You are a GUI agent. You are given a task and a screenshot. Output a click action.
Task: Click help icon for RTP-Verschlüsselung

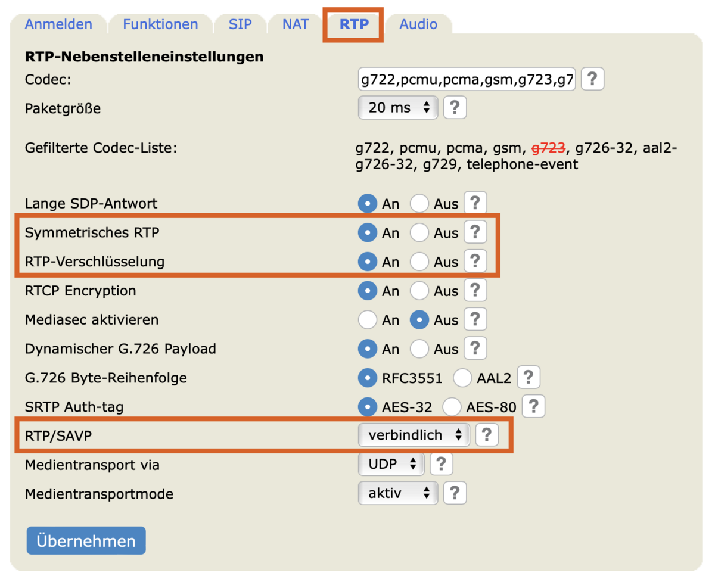pyautogui.click(x=475, y=261)
